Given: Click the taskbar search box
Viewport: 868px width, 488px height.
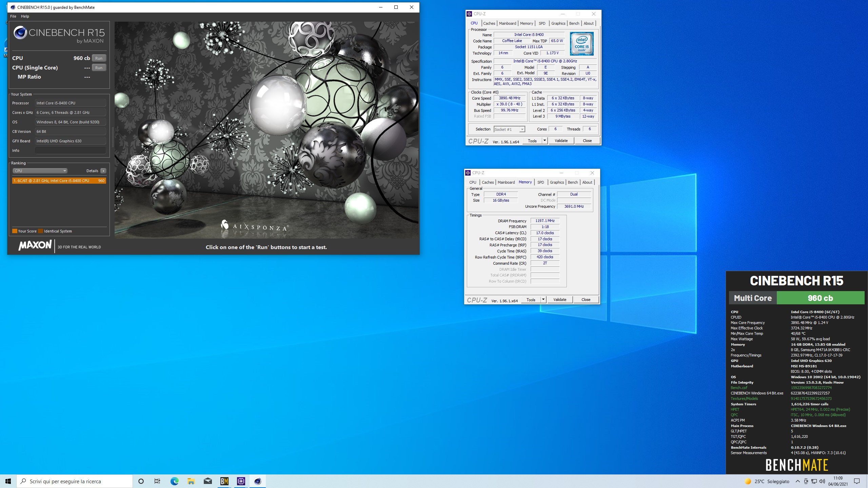Looking at the screenshot, I should point(75,481).
